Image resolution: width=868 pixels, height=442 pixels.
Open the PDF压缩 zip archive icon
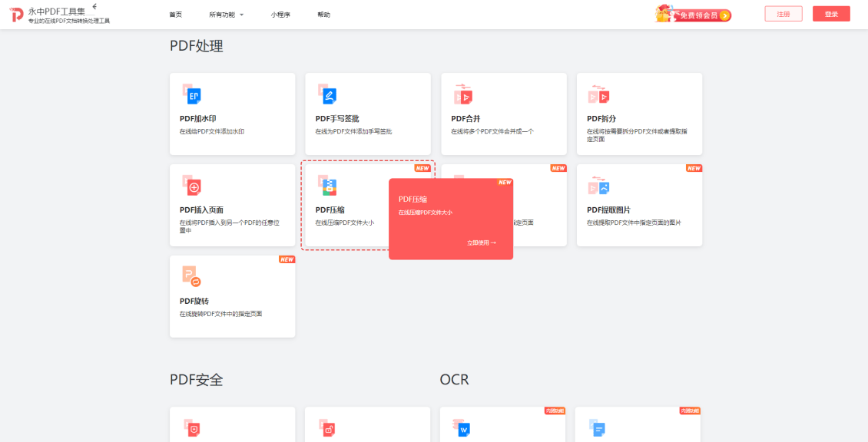click(327, 186)
